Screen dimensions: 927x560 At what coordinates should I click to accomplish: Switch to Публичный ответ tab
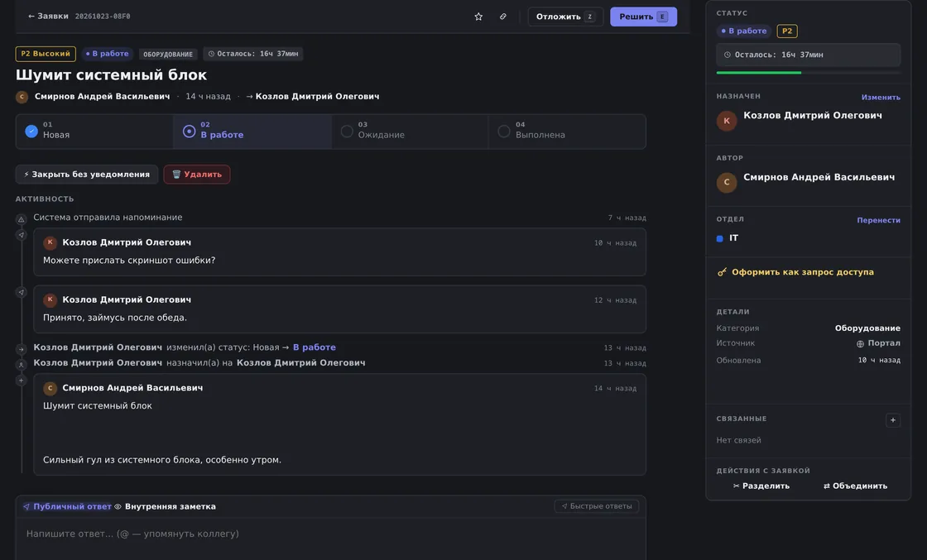67,506
